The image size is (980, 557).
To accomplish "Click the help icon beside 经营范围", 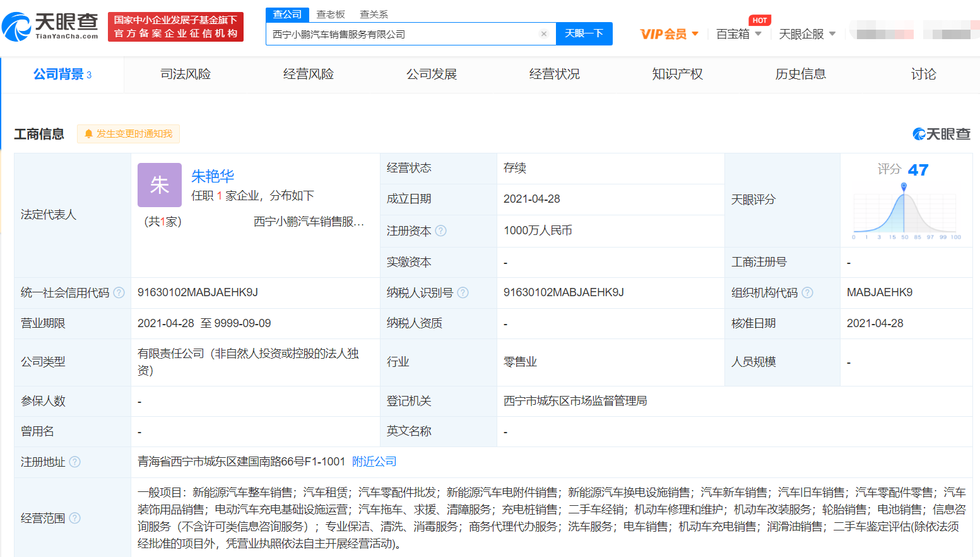I will [x=74, y=518].
